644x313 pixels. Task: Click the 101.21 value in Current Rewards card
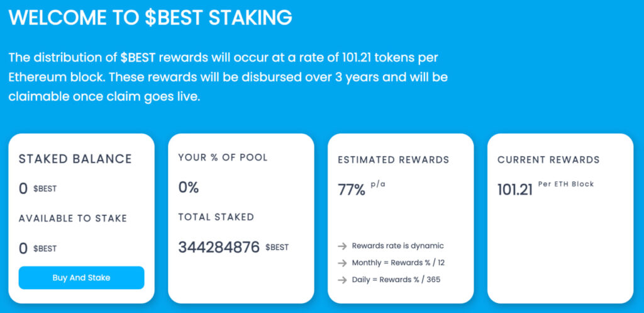click(515, 189)
